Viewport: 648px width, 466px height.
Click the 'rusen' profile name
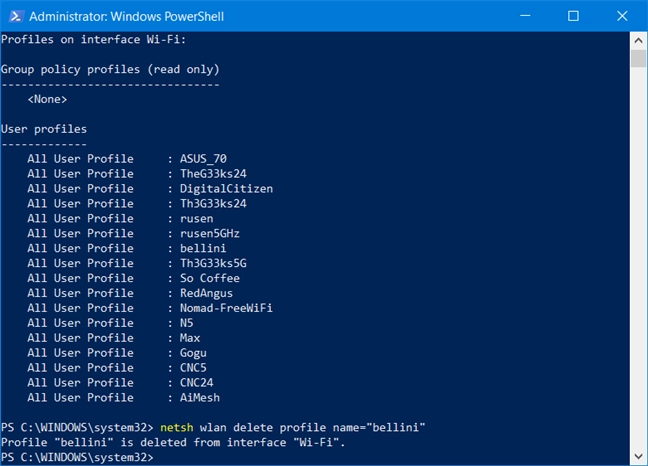pyautogui.click(x=197, y=219)
